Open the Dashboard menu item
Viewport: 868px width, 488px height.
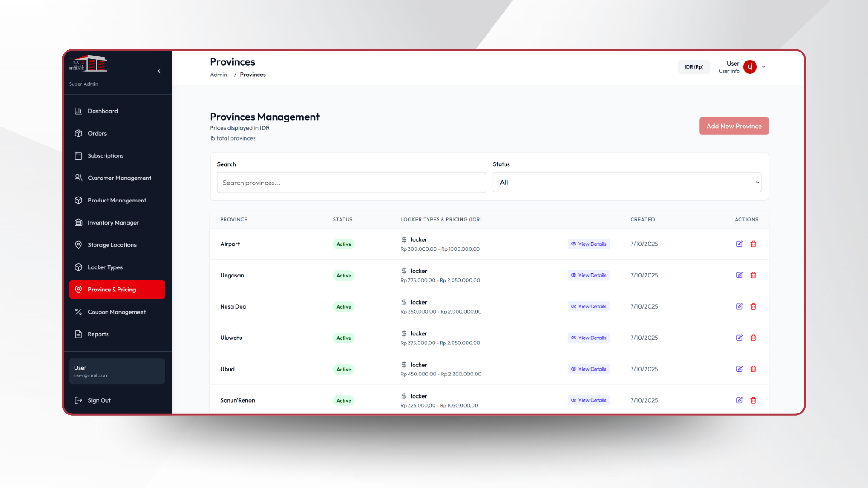(103, 111)
